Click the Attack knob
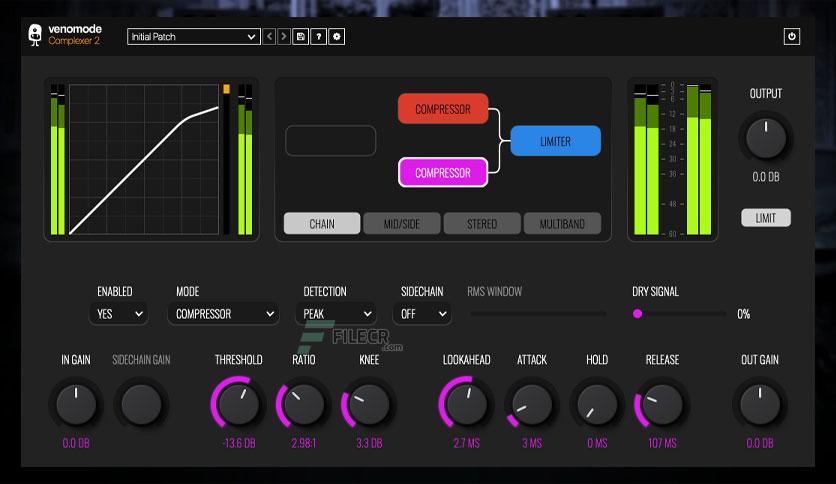Screen dimensions: 836x484 (x=532, y=405)
